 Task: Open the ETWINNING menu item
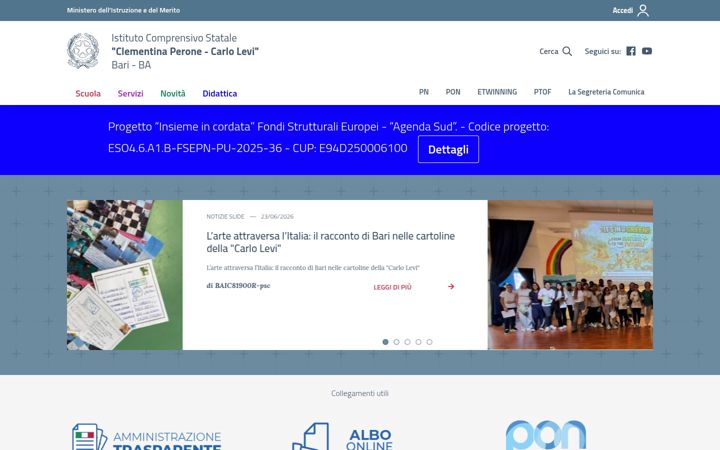pos(497,92)
